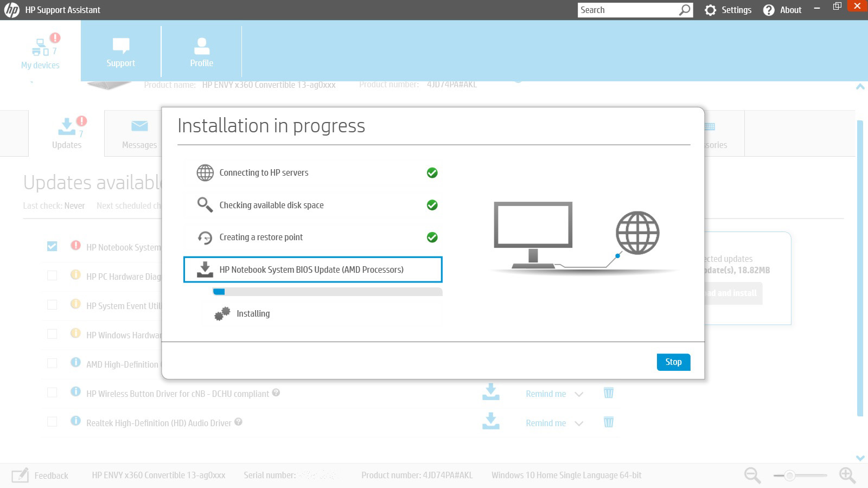Image resolution: width=868 pixels, height=488 pixels.
Task: Click the Settings gear icon
Action: coord(710,10)
